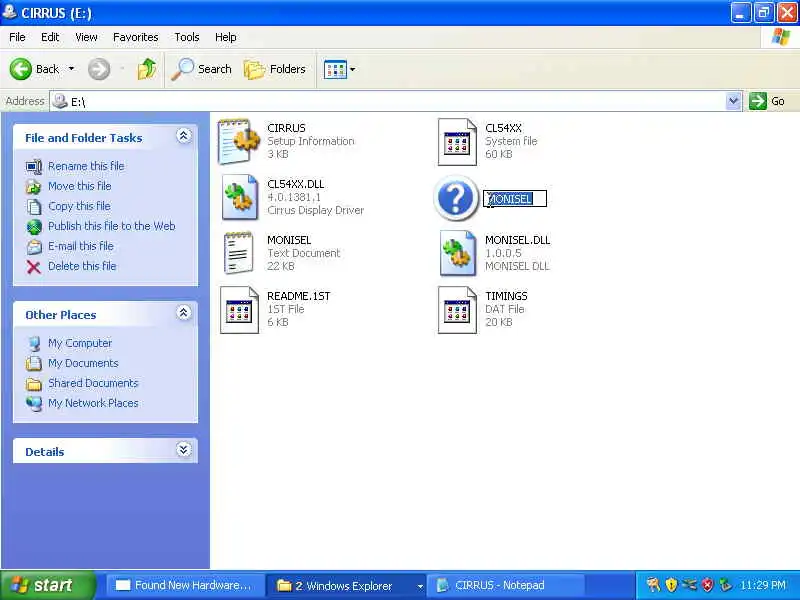
Task: Click the MONISEL rename edit box
Action: [x=515, y=198]
